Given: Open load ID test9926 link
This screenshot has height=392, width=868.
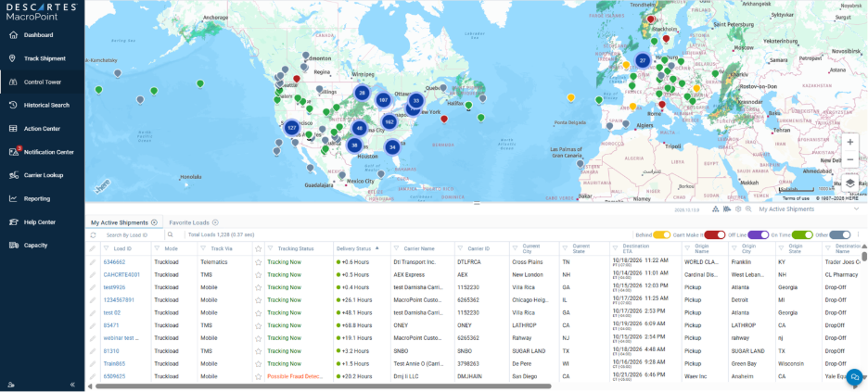Looking at the screenshot, I should coord(115,287).
